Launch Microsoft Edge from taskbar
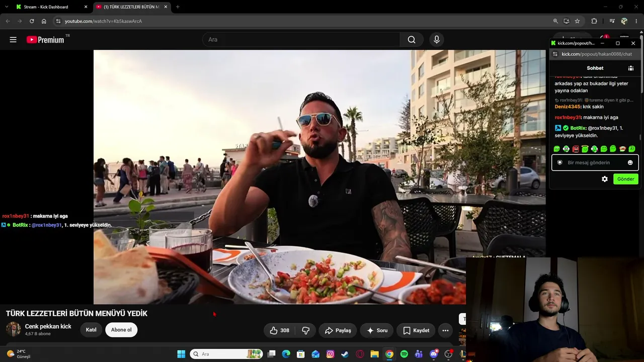This screenshot has width=644, height=362. click(x=286, y=354)
